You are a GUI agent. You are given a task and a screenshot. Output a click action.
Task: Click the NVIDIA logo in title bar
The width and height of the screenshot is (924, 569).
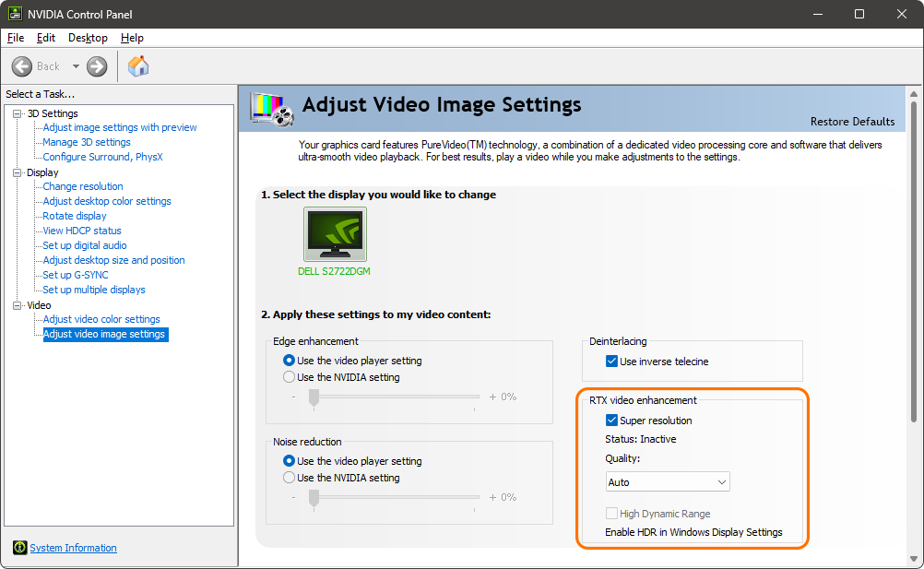15,14
